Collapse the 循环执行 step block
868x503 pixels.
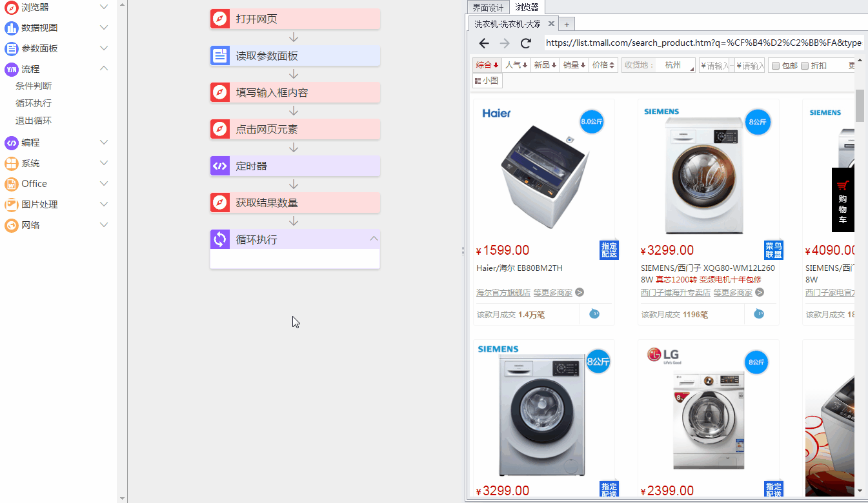(x=373, y=239)
